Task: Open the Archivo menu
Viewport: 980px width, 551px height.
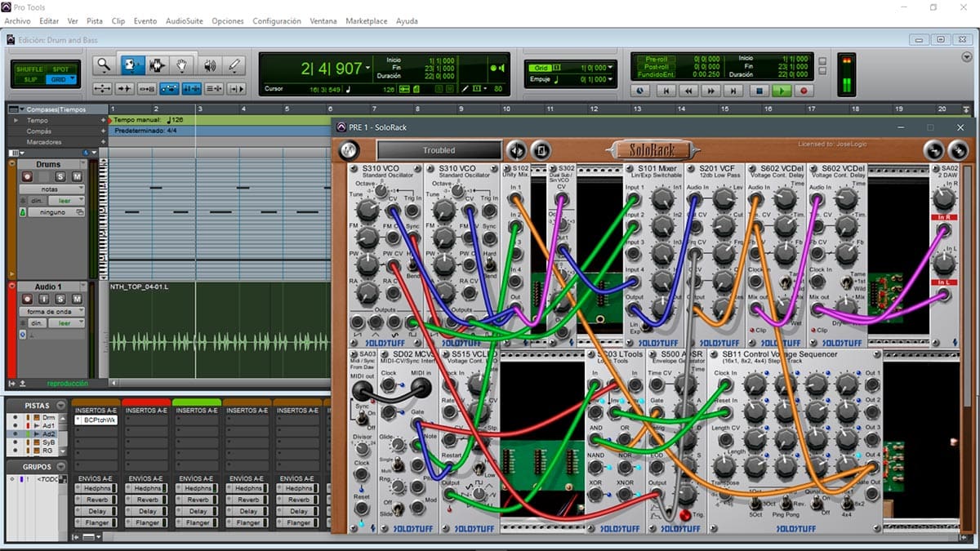Action: point(17,20)
